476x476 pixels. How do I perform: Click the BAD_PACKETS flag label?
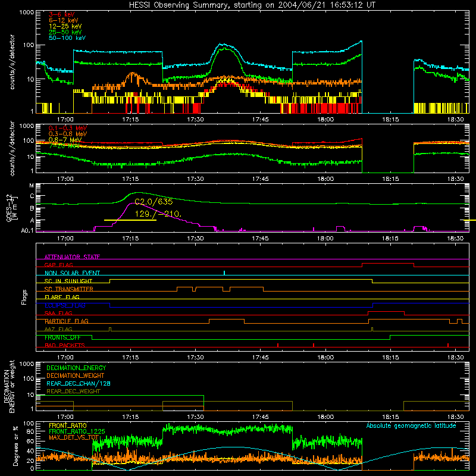(65, 345)
